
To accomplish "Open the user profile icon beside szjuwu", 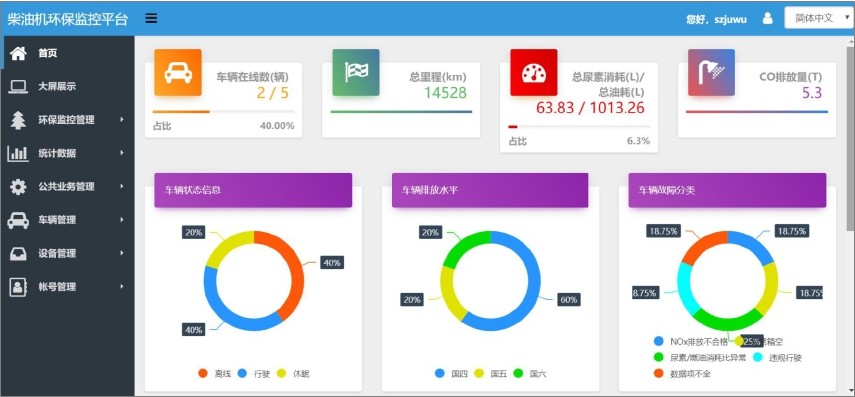I will (768, 19).
